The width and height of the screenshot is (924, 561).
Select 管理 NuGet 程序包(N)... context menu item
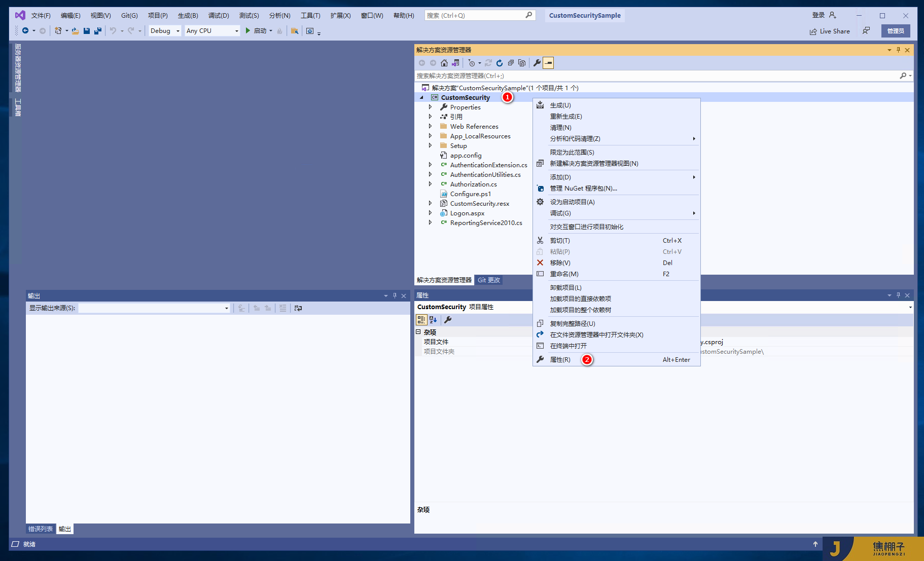(x=617, y=189)
